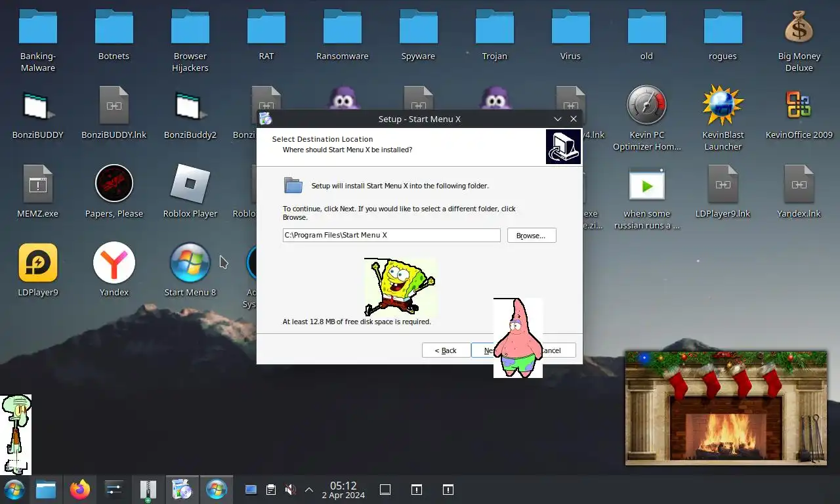Click the Browse button for destination folder
840x504 pixels.
point(531,236)
